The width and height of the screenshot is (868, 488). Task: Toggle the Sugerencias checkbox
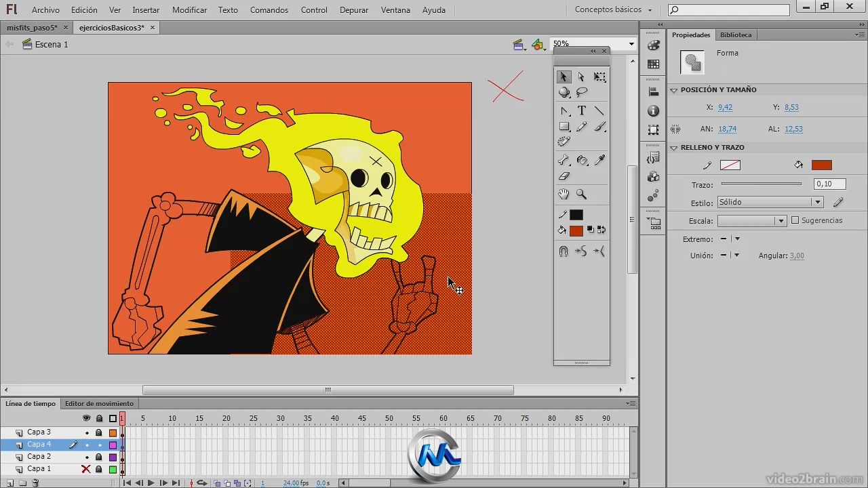[x=795, y=220]
